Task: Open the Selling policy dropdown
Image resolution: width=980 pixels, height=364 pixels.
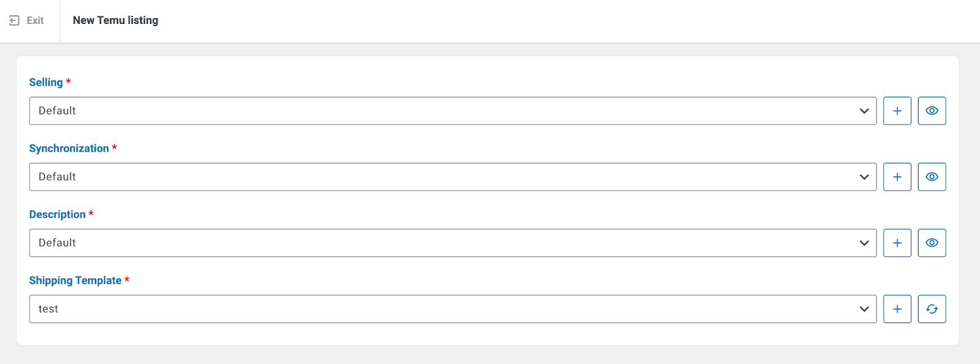Action: pos(452,111)
